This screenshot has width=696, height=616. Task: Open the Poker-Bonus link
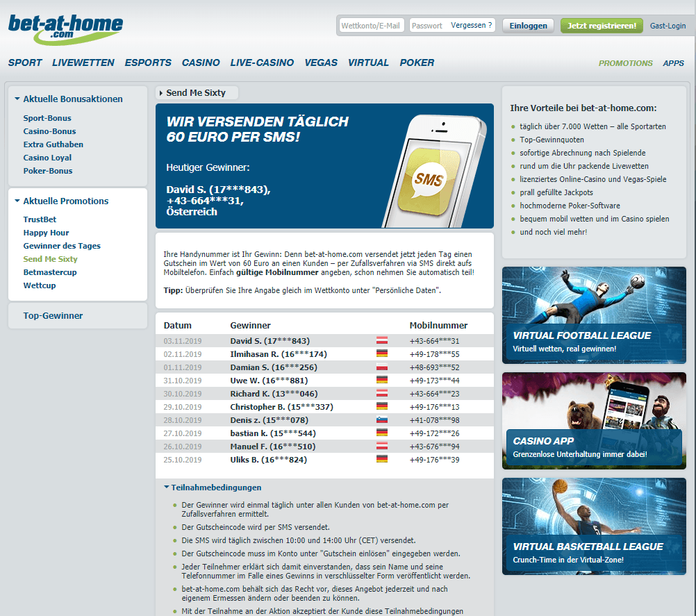47,171
